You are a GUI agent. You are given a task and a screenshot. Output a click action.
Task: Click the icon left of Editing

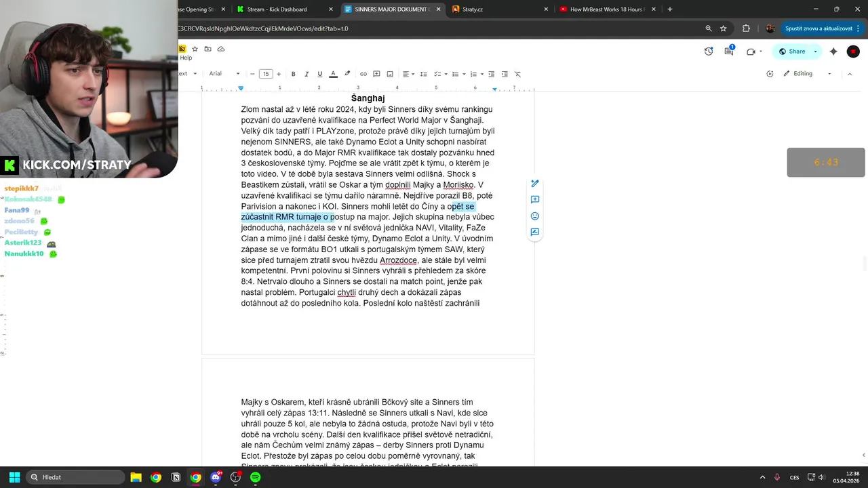click(x=770, y=74)
